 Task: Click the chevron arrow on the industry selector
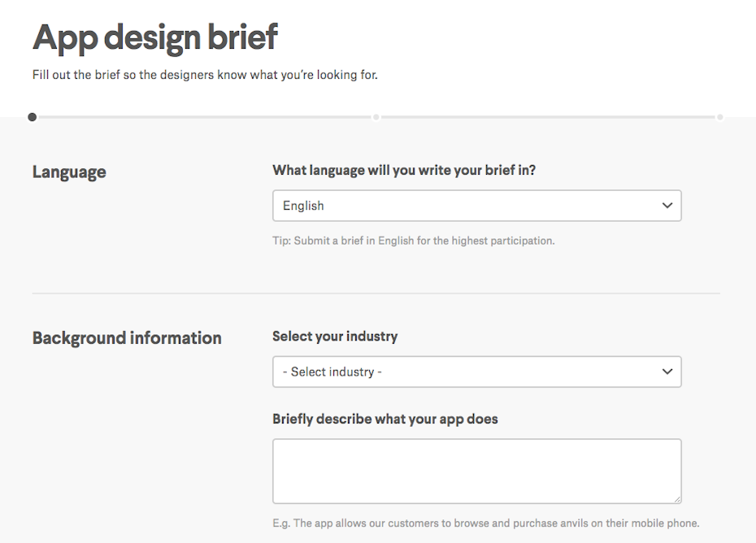tap(667, 371)
